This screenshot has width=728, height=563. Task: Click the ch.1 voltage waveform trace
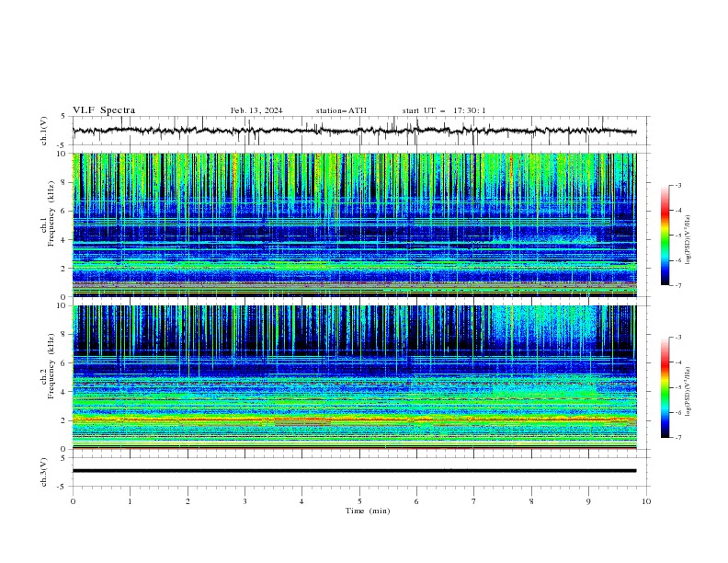pos(354,131)
